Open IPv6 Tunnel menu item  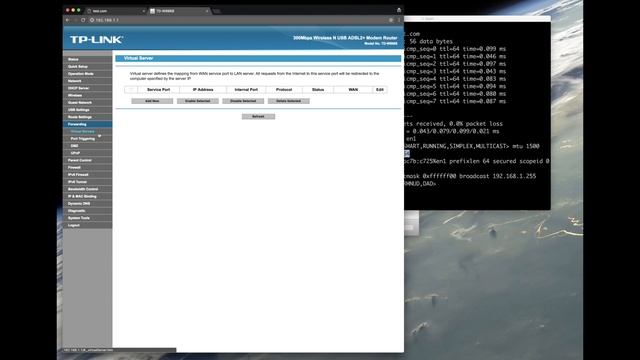(87, 182)
